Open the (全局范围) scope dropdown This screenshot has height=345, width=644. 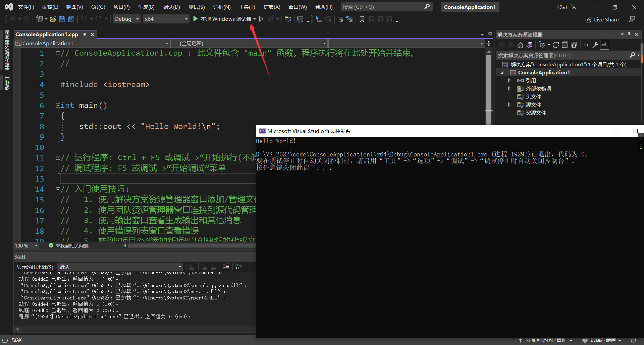point(249,44)
